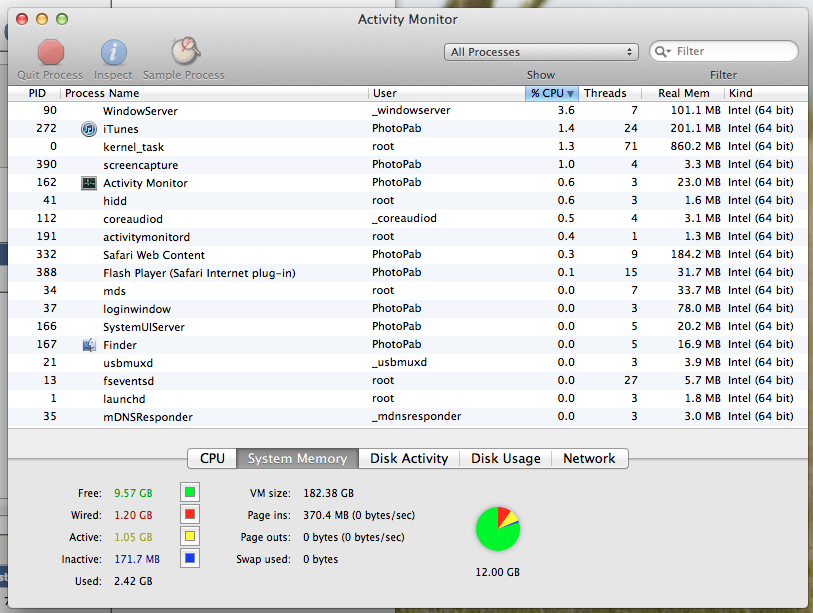
Task: Click the Swap used 0 bytes value
Action: pyautogui.click(x=320, y=560)
